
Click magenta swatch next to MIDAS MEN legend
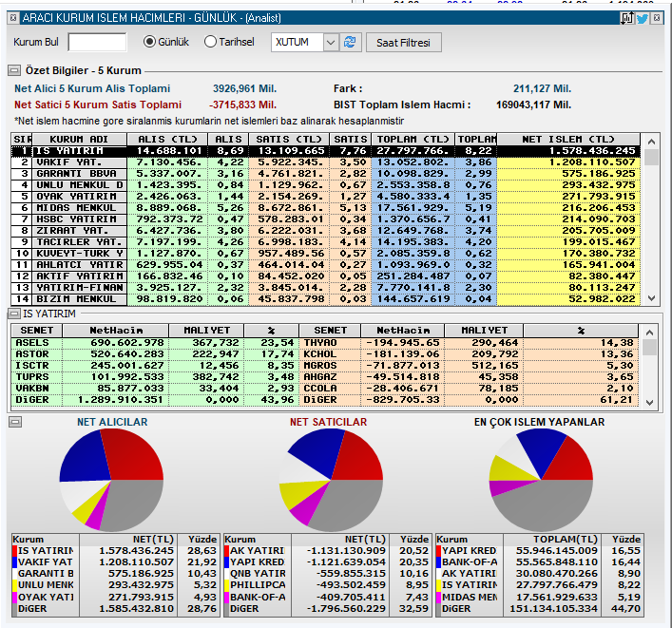tap(438, 597)
